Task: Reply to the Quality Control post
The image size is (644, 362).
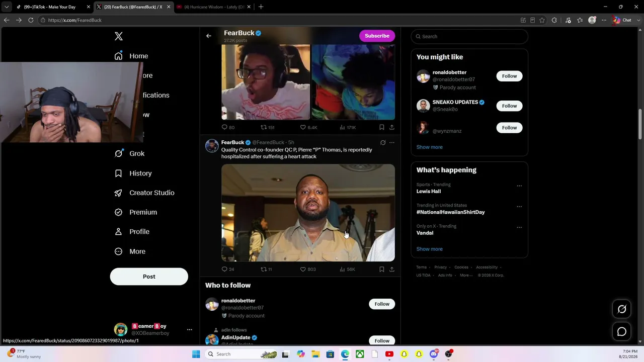Action: click(228, 269)
